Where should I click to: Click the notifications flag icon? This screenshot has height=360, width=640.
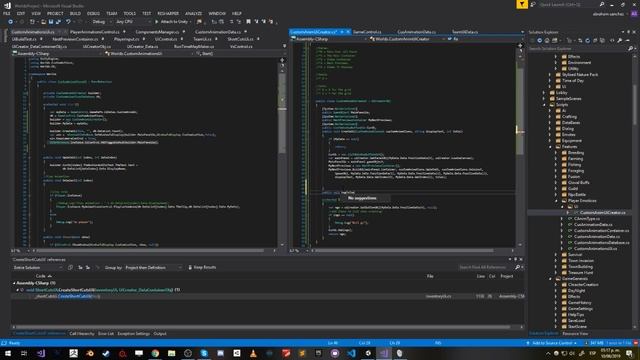click(x=522, y=4)
